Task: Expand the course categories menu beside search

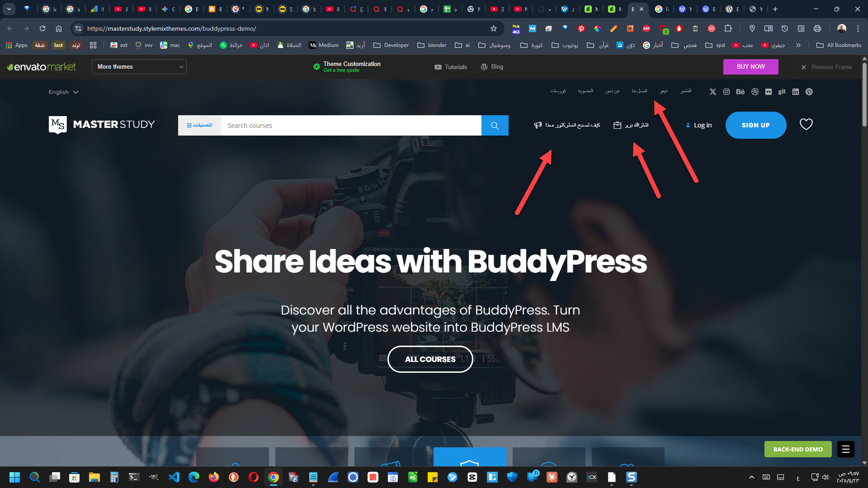Action: pos(199,125)
